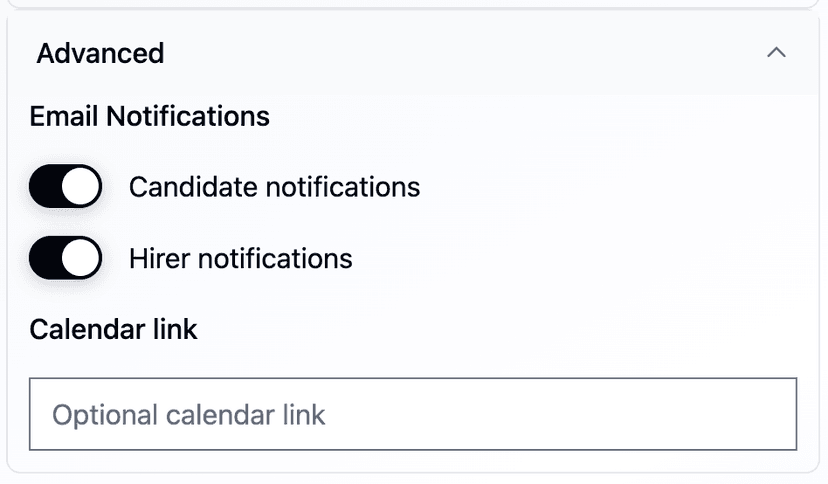
Task: Toggle off Candidate notifications switch
Action: pyautogui.click(x=65, y=187)
